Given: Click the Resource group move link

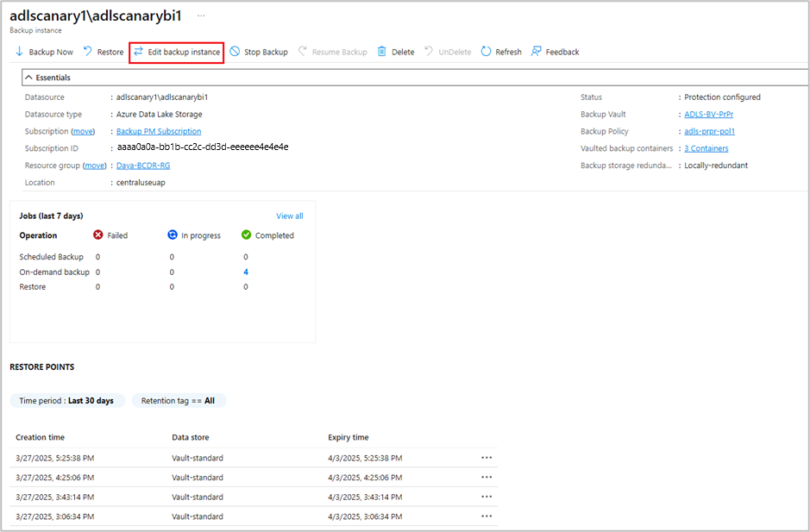Looking at the screenshot, I should 95,166.
